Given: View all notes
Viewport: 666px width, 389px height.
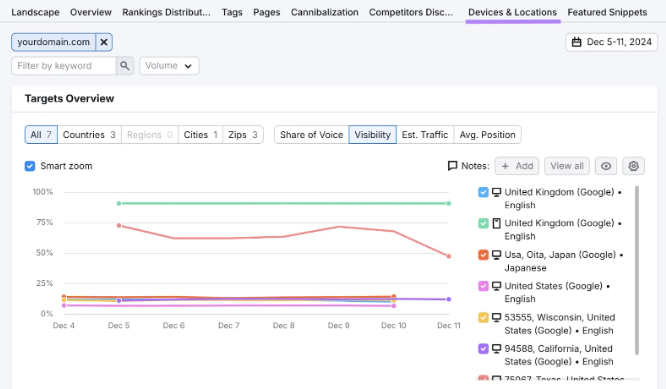Looking at the screenshot, I should tap(567, 166).
